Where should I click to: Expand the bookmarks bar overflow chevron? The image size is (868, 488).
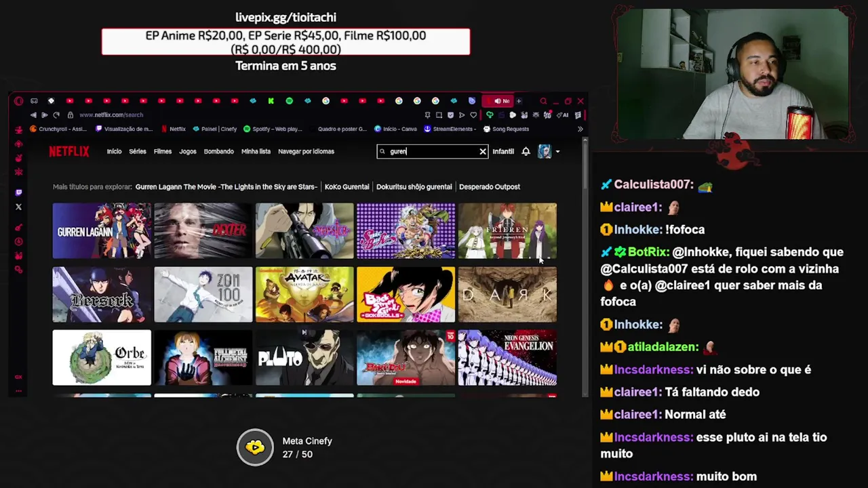click(x=580, y=129)
